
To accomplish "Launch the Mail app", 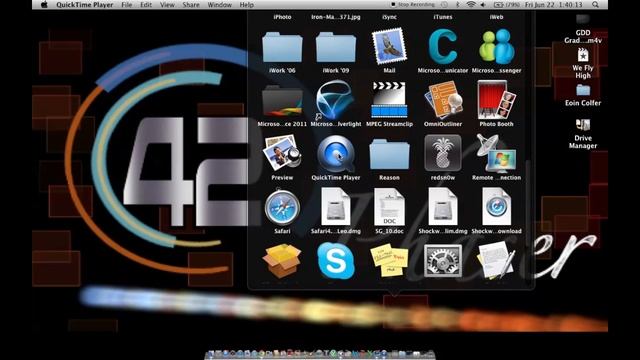I will [x=389, y=46].
